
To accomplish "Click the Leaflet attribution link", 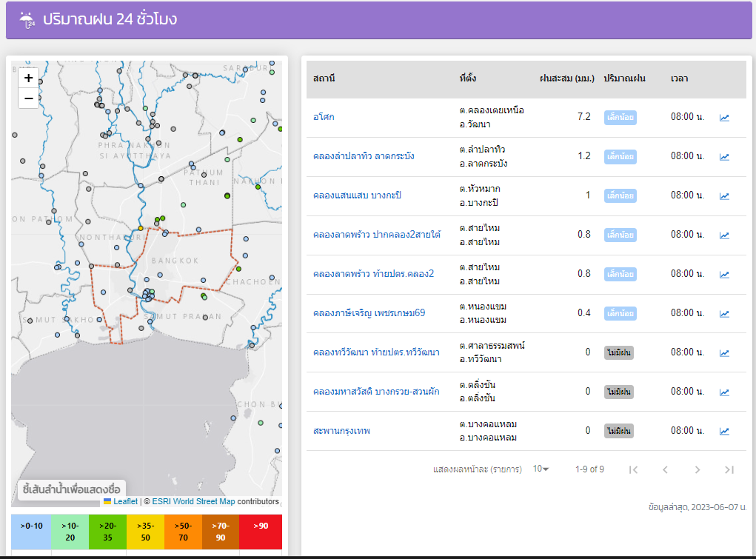I will tap(125, 501).
